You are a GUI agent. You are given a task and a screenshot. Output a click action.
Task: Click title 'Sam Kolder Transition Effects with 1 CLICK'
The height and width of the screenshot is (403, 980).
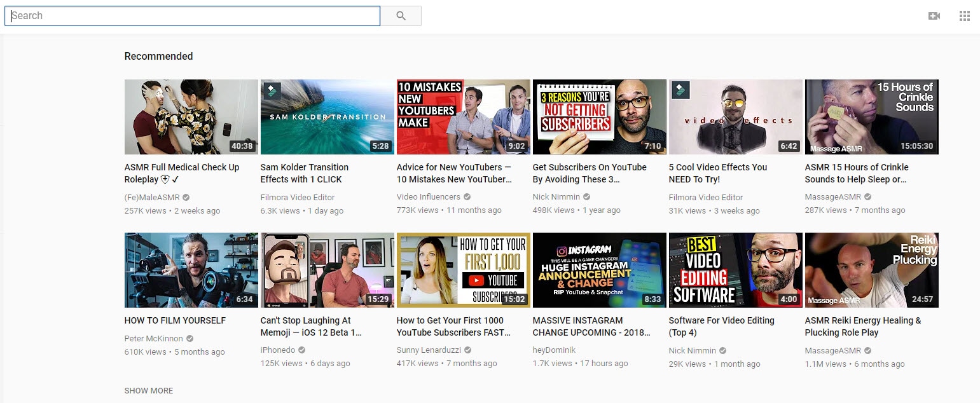pos(305,173)
